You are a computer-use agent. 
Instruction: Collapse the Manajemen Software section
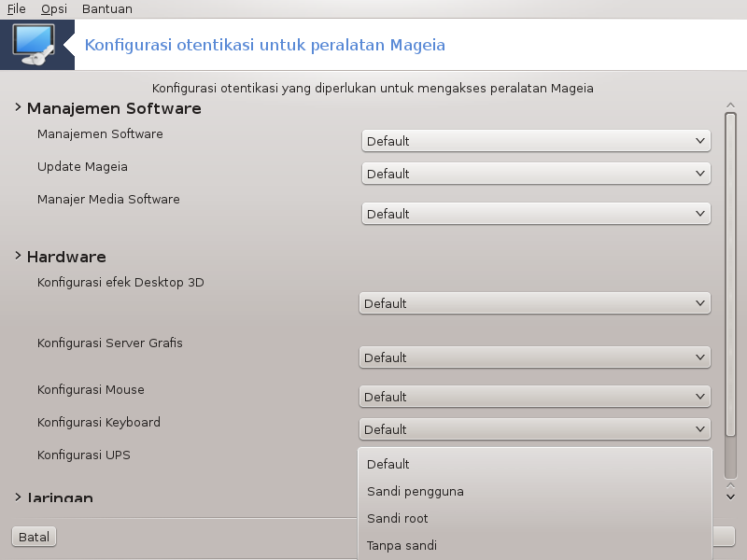click(x=18, y=107)
